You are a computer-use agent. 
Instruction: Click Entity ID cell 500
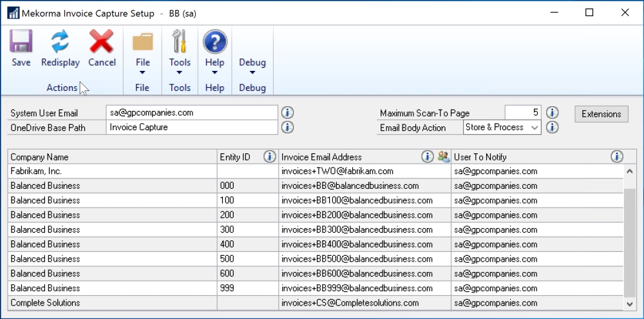pyautogui.click(x=248, y=259)
